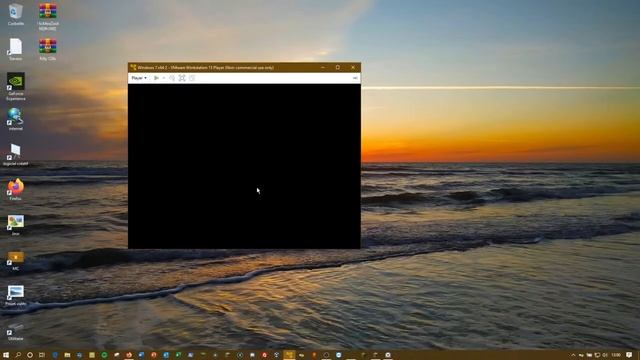Select the Internet globe desktop shortcut

(x=16, y=119)
